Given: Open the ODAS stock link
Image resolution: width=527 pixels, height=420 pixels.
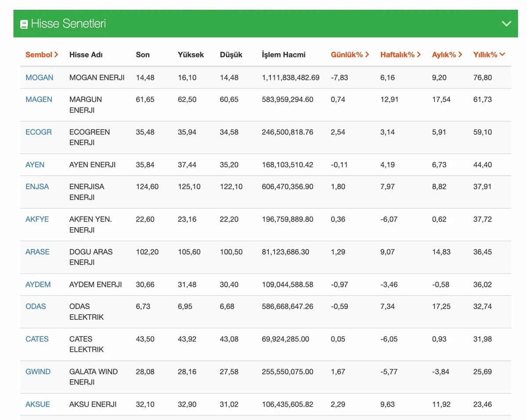Looking at the screenshot, I should point(36,306).
